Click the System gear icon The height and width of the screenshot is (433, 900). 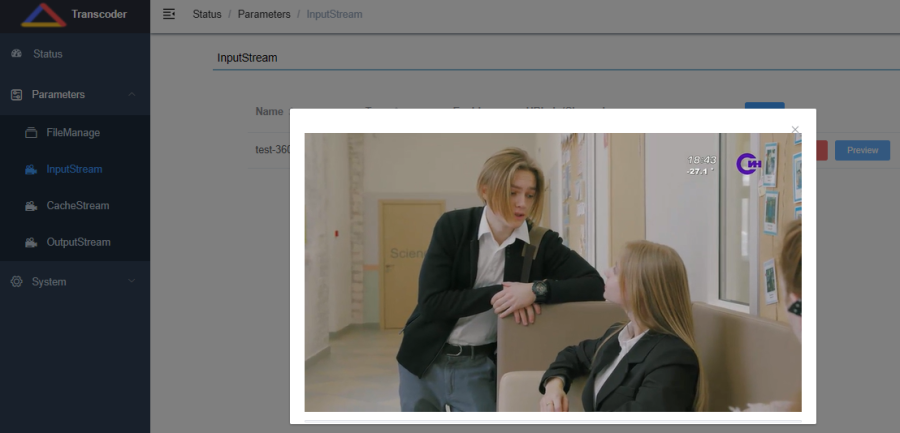tap(16, 282)
